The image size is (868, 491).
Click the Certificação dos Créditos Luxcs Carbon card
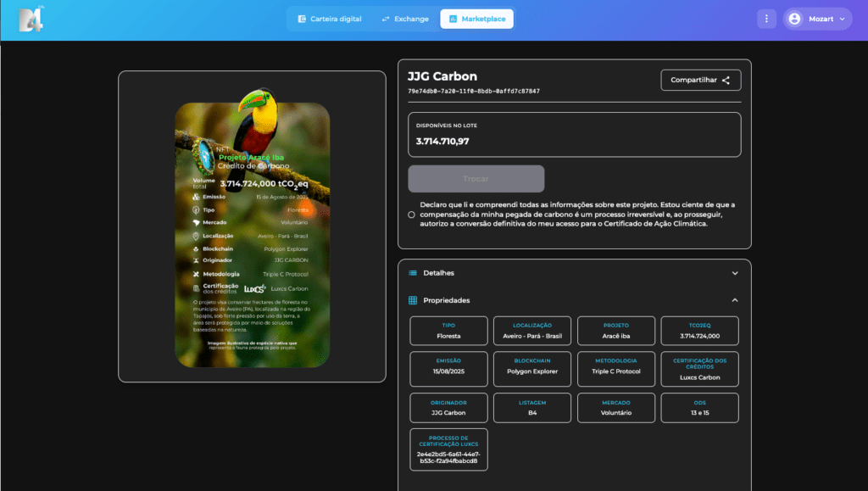[699, 369]
